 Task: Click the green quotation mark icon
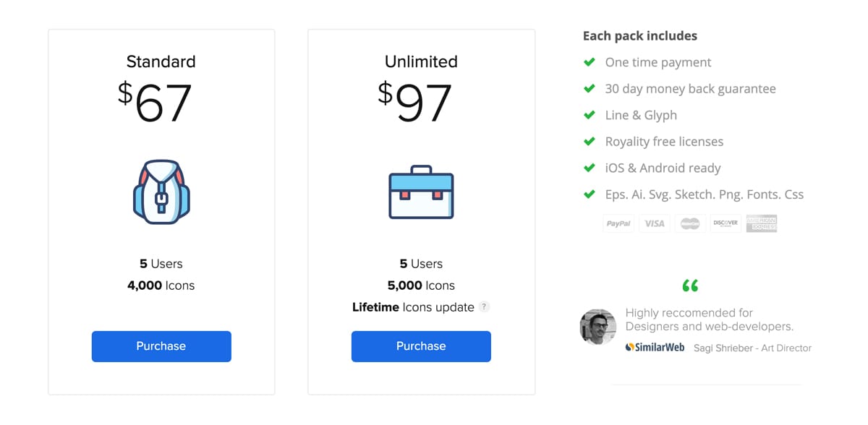point(690,286)
